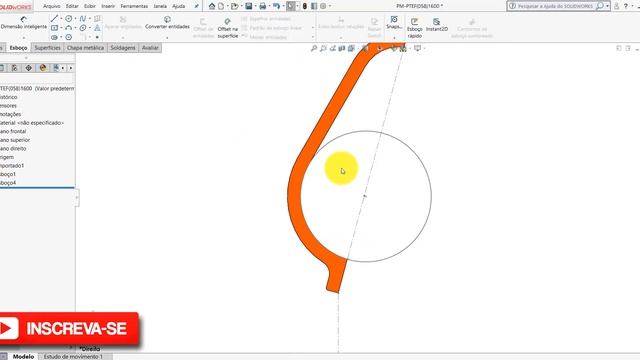Select the Arc sketch tool
The height and width of the screenshot is (360, 640).
(69, 28)
